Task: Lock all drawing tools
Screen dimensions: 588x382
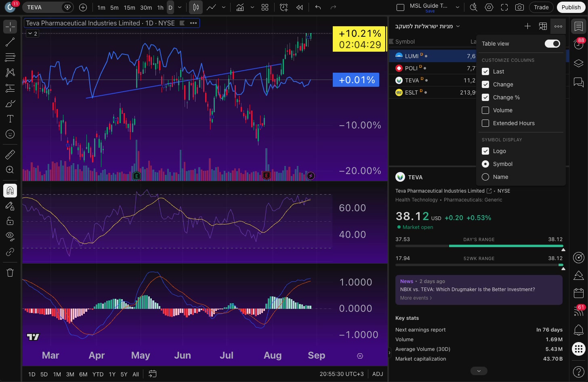Action: [10, 221]
